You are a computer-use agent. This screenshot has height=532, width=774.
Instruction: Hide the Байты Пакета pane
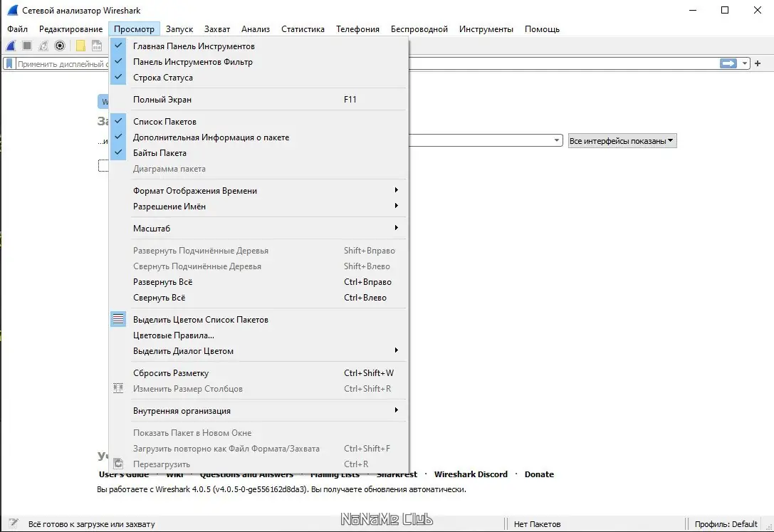coord(259,153)
